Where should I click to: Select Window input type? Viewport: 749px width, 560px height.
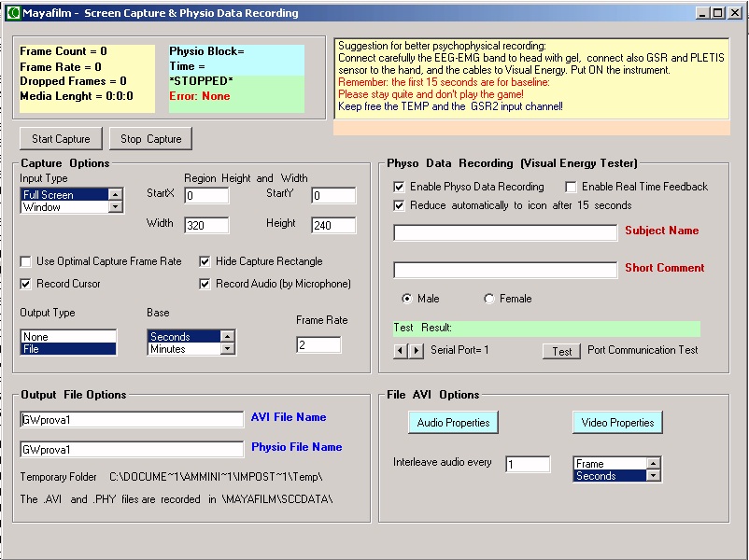click(x=64, y=206)
